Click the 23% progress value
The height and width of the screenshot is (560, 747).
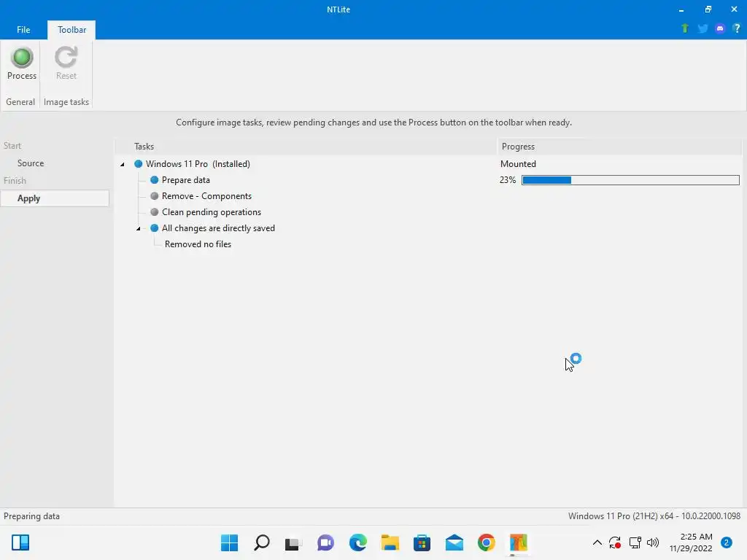pos(508,180)
